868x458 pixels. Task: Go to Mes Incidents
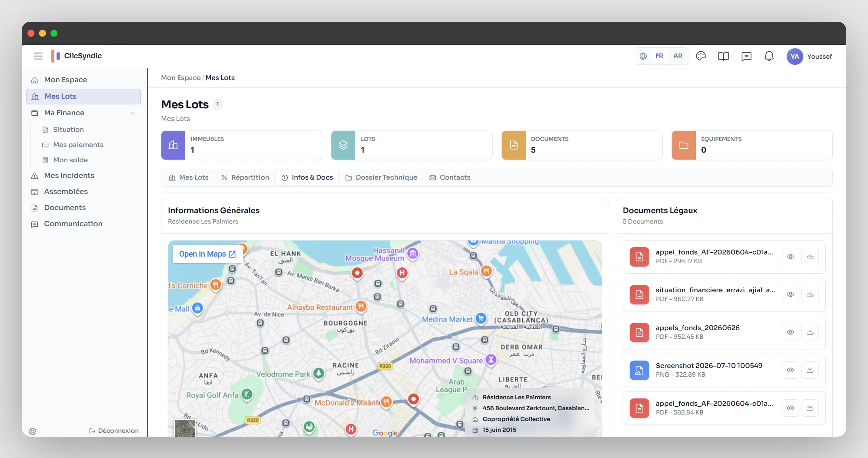(x=83, y=176)
